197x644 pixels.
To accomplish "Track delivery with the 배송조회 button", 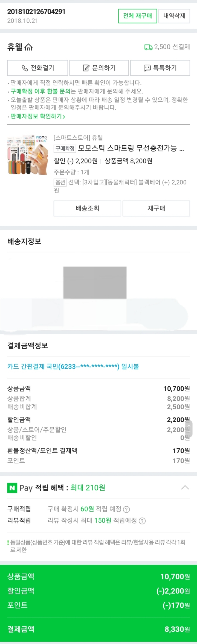I will [87, 208].
